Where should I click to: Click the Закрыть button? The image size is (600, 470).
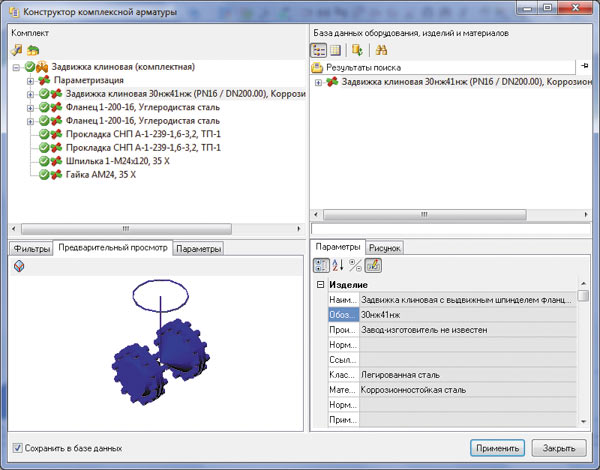tap(558, 448)
